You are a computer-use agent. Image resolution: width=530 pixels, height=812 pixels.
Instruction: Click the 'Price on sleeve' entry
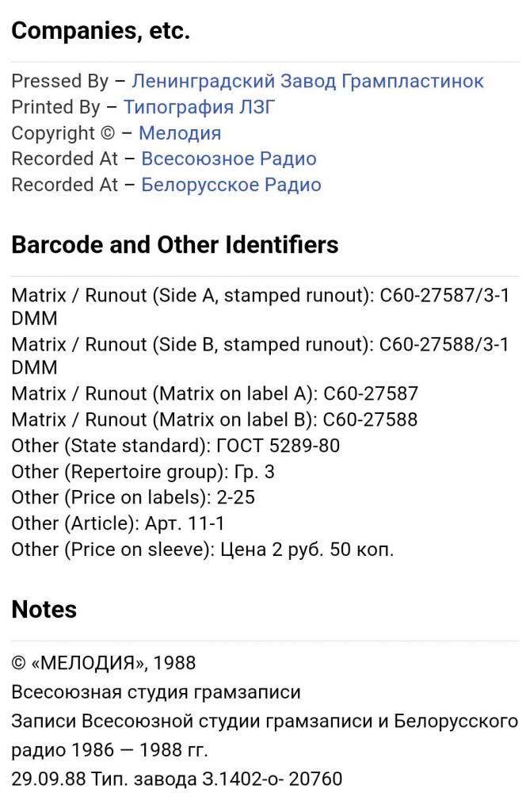click(202, 549)
